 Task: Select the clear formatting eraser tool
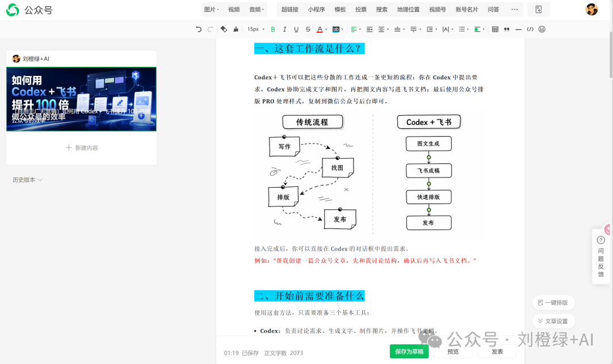[224, 29]
